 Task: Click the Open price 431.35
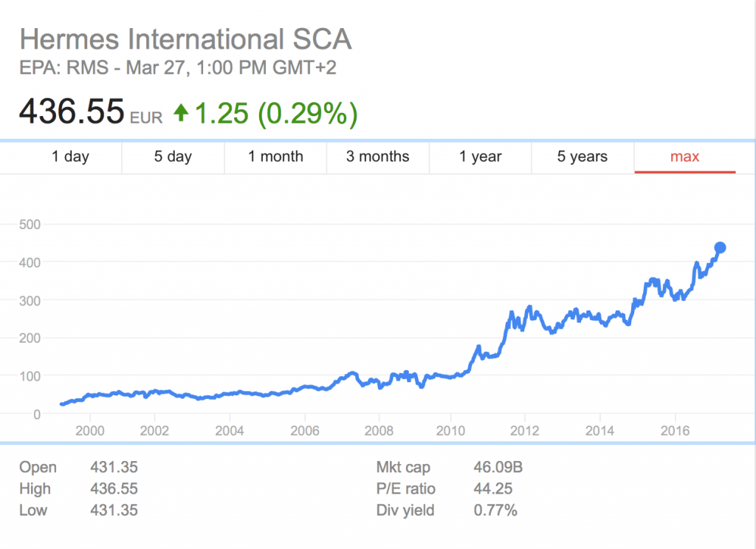coord(114,467)
